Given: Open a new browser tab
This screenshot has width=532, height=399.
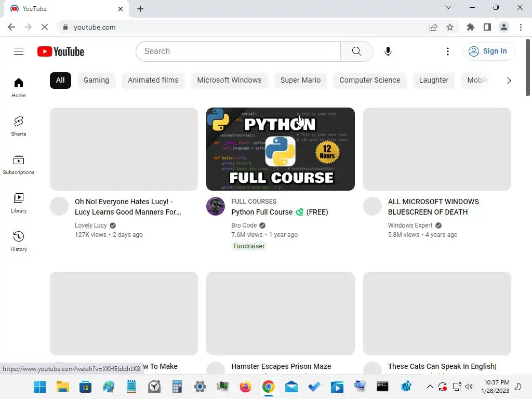Looking at the screenshot, I should coord(140,9).
